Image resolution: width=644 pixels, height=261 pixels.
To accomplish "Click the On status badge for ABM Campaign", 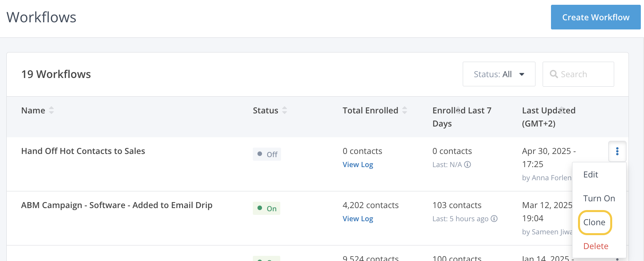I will 267,208.
